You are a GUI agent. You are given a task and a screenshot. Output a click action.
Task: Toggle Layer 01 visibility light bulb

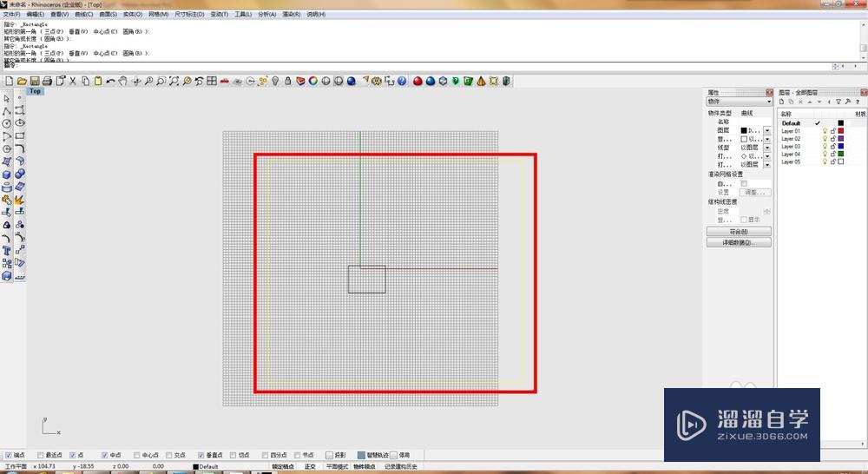coord(825,131)
